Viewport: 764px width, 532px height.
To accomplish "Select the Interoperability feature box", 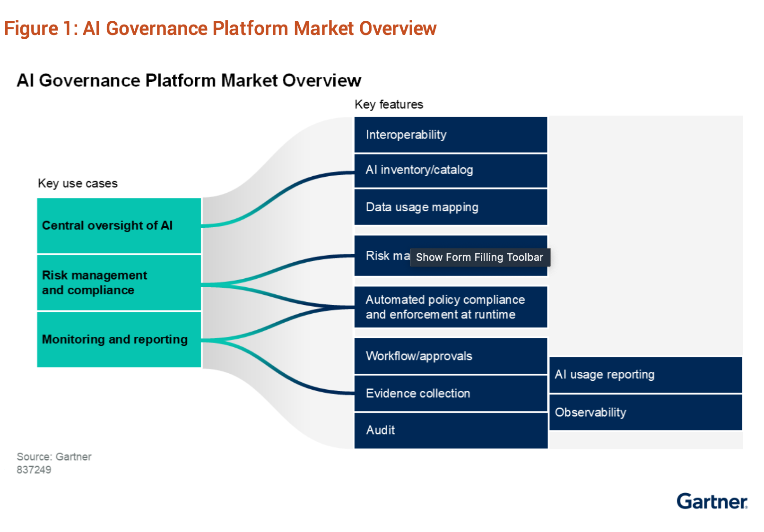I will tap(451, 135).
